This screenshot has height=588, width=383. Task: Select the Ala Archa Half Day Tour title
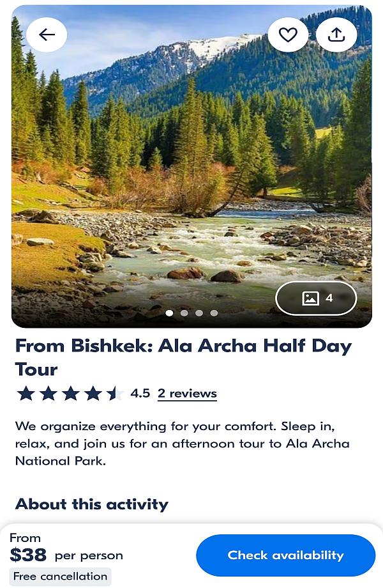tap(183, 357)
